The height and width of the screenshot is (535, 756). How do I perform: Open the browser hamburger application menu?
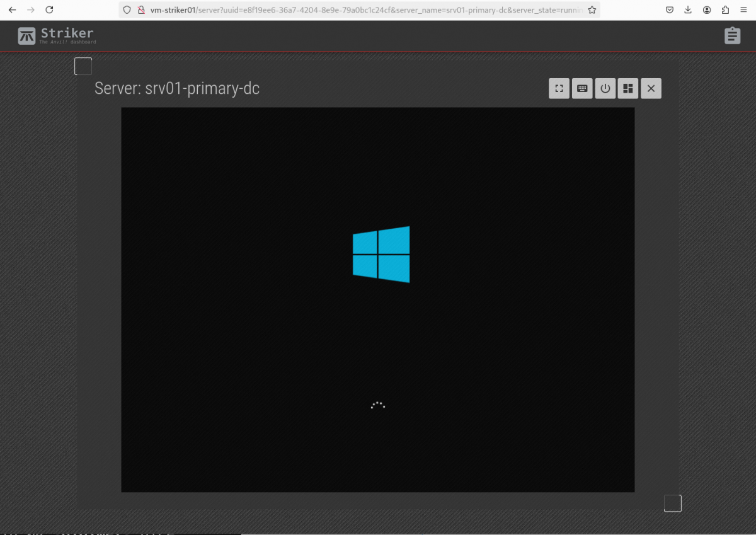(x=744, y=10)
